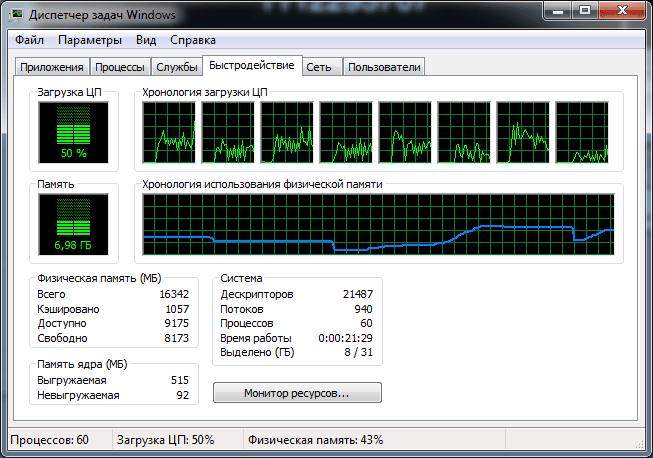The image size is (653, 458).
Task: Click the fourth CPU core history graph
Action: pyautogui.click(x=346, y=132)
